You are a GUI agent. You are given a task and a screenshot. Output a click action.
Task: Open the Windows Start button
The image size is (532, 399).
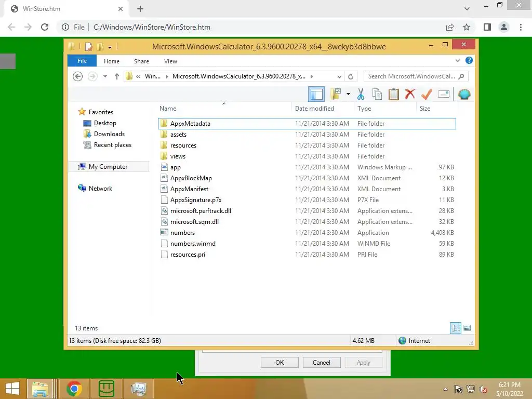[x=12, y=389]
